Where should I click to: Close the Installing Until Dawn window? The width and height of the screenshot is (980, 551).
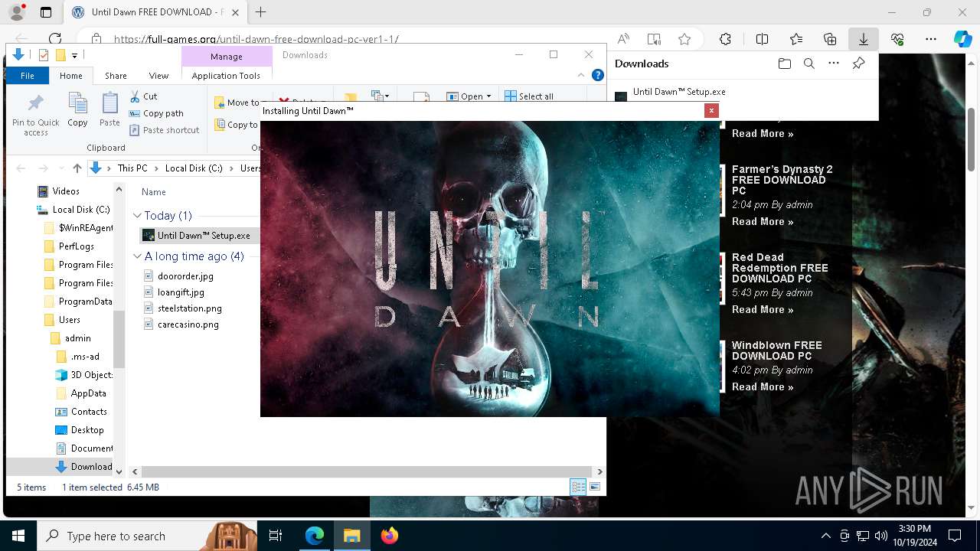711,110
